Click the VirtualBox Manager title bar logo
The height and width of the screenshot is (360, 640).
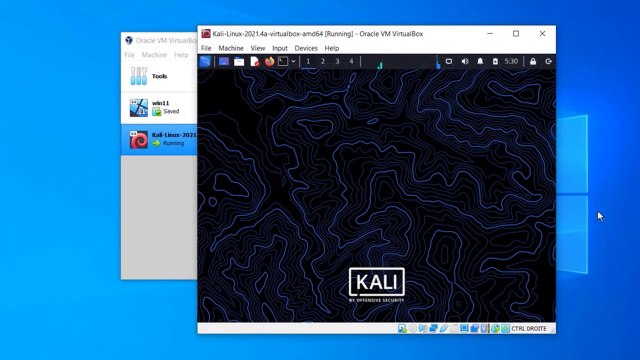pos(129,40)
